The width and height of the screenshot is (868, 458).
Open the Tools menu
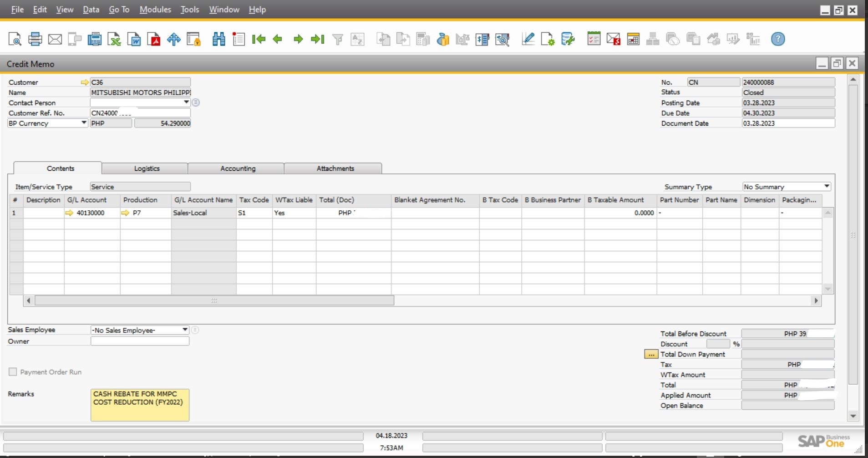(x=190, y=10)
